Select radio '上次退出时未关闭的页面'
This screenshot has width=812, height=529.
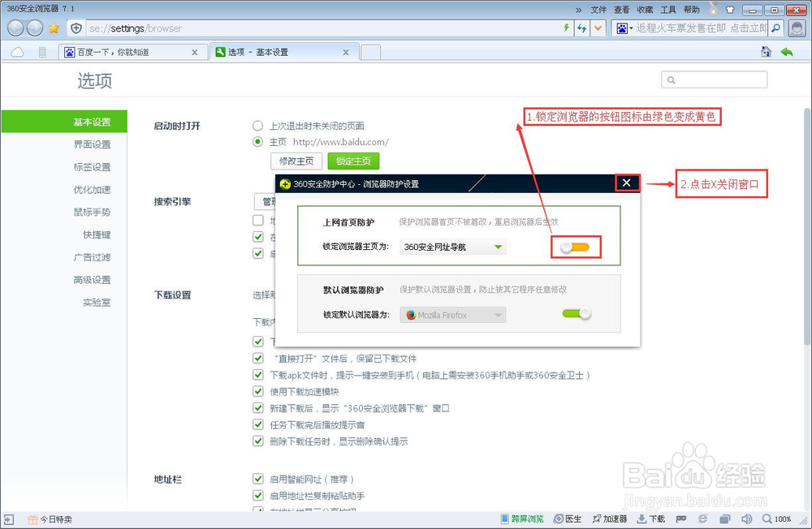coord(257,125)
